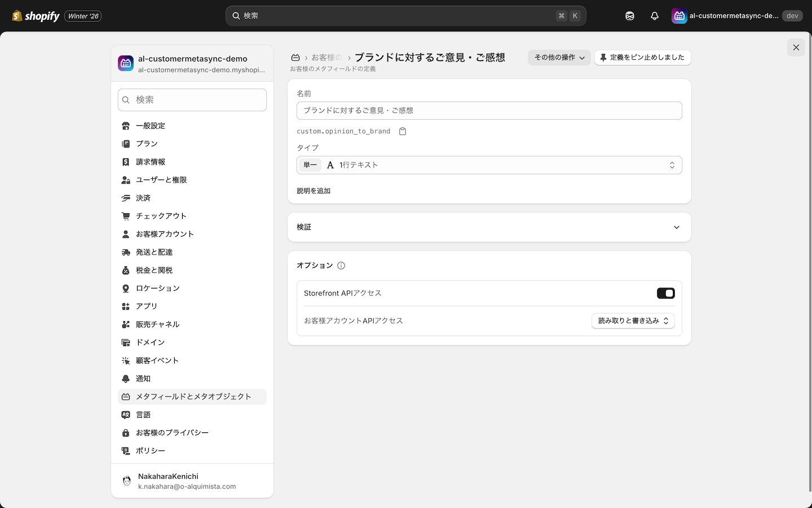Disable Storefront APIアクセス
Viewport: 812px width, 508px height.
(665, 293)
